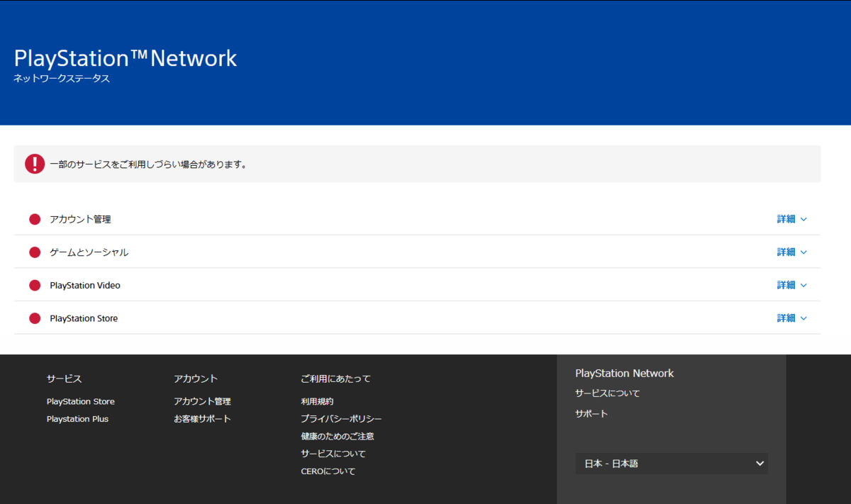The height and width of the screenshot is (504, 851).
Task: Expand 詳細 for アカウント管理 row
Action: (x=792, y=219)
